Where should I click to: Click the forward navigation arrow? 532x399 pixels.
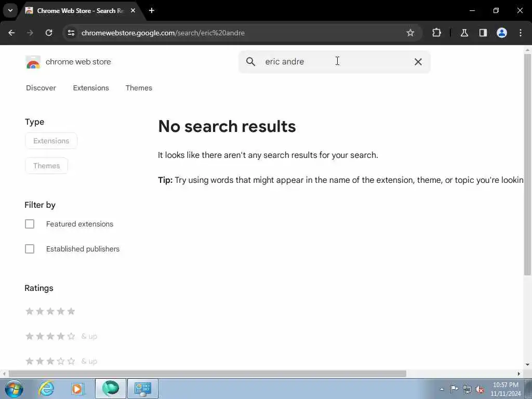[30, 33]
